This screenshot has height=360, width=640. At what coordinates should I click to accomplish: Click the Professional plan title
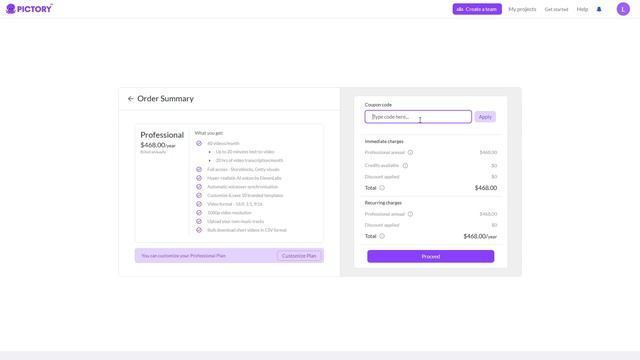(162, 135)
